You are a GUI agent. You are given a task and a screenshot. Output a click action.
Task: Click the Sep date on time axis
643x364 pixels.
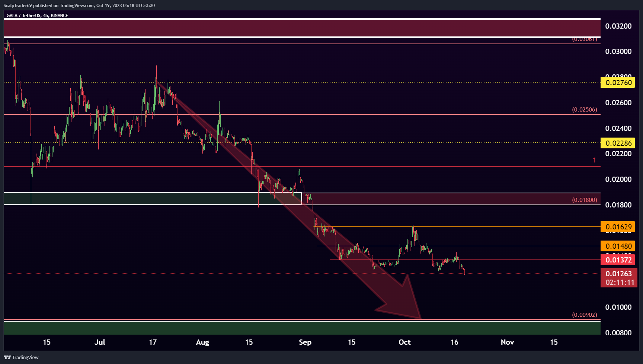click(x=305, y=342)
